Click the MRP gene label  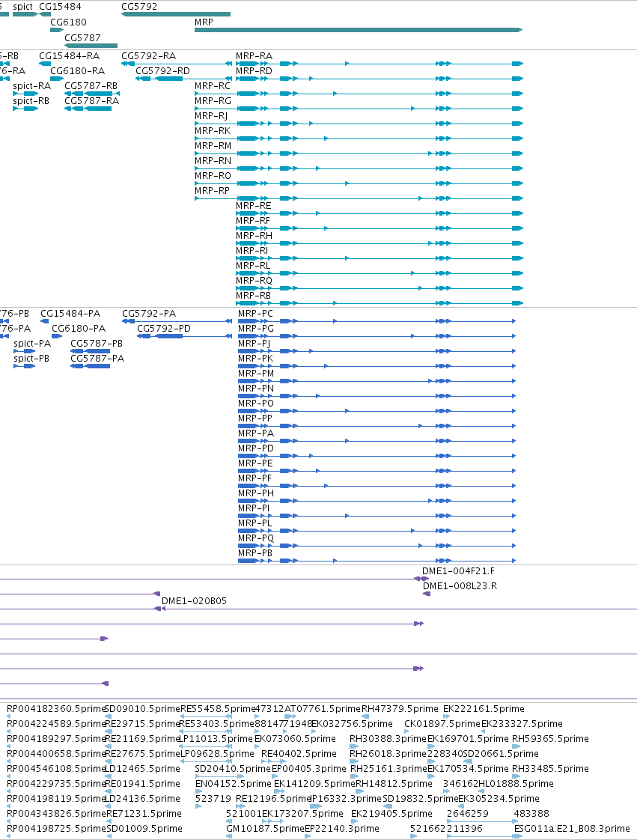(x=204, y=22)
